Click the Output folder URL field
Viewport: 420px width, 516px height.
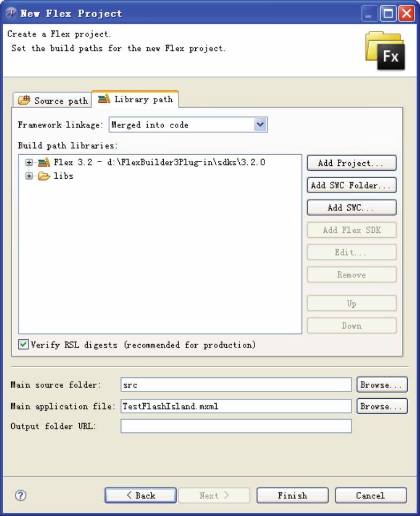[236, 426]
